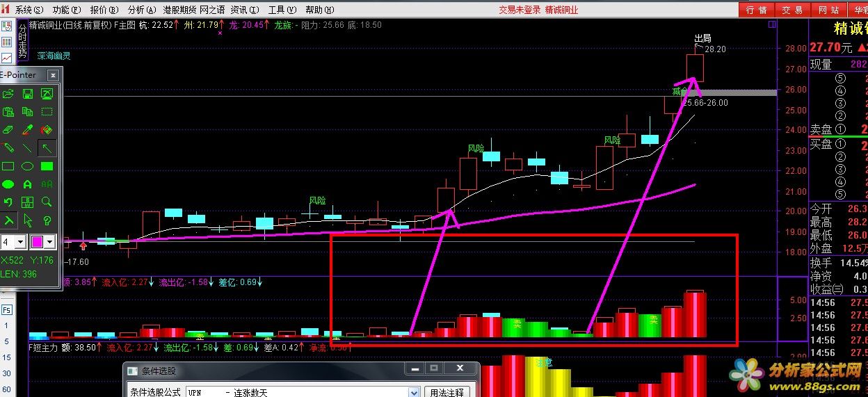
Task: Click the magenta color swatch
Action: pyautogui.click(x=37, y=242)
